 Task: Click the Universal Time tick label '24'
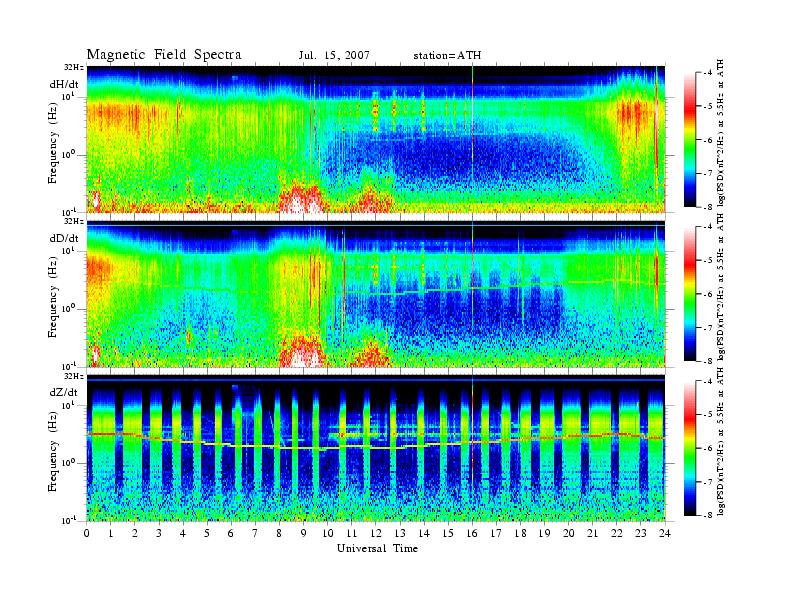[x=665, y=533]
